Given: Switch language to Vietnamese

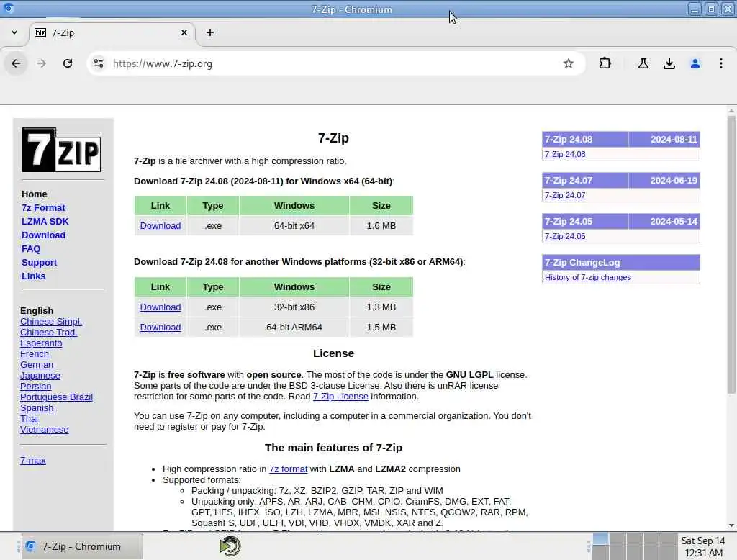Looking at the screenshot, I should [x=44, y=430].
